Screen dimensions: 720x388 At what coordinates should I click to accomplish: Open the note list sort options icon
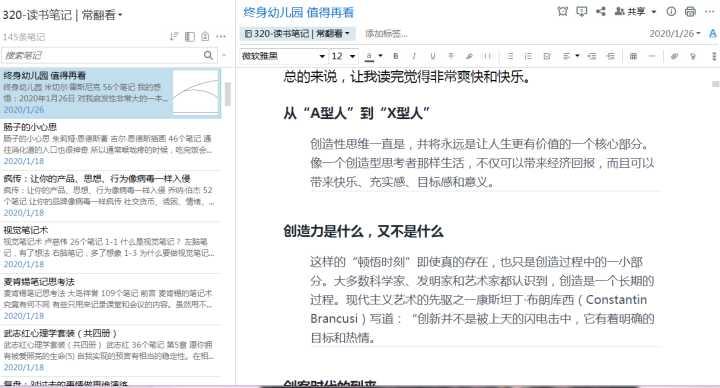coord(174,36)
